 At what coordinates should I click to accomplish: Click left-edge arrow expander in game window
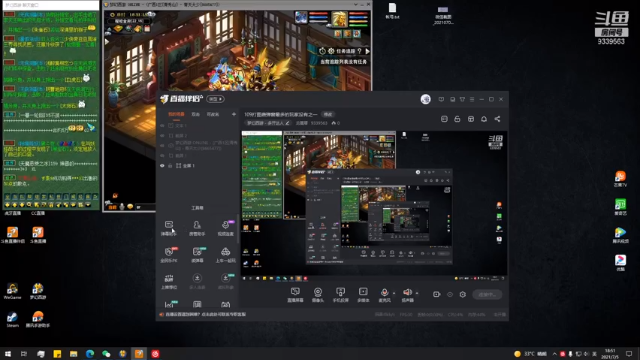click(x=107, y=41)
